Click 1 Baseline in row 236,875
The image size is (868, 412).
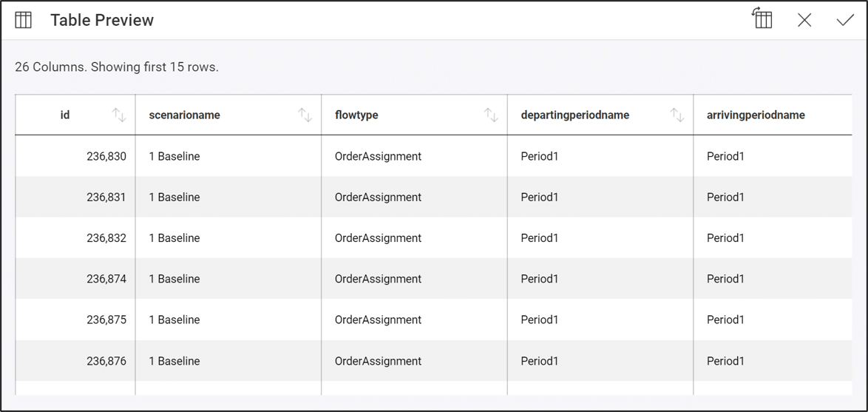point(174,320)
